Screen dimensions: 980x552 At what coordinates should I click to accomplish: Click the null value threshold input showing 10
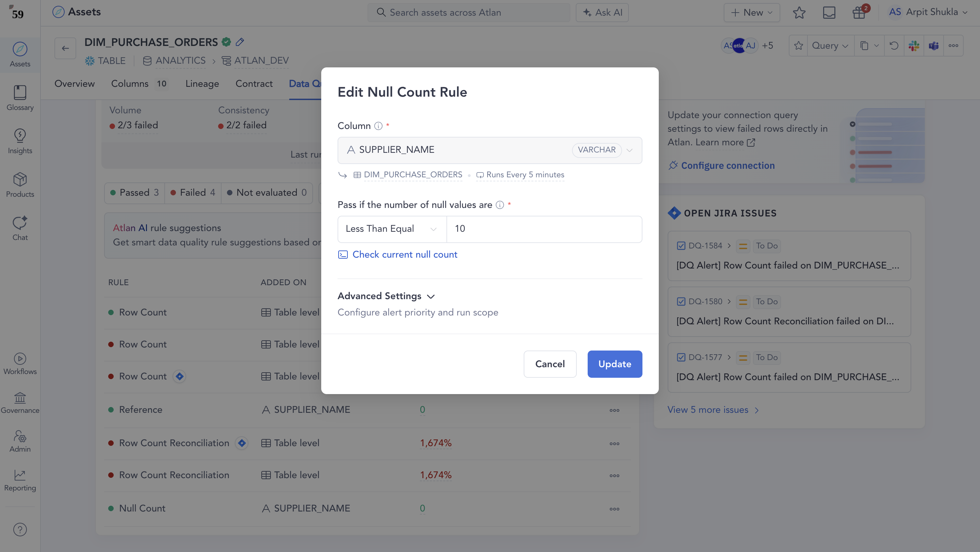544,229
